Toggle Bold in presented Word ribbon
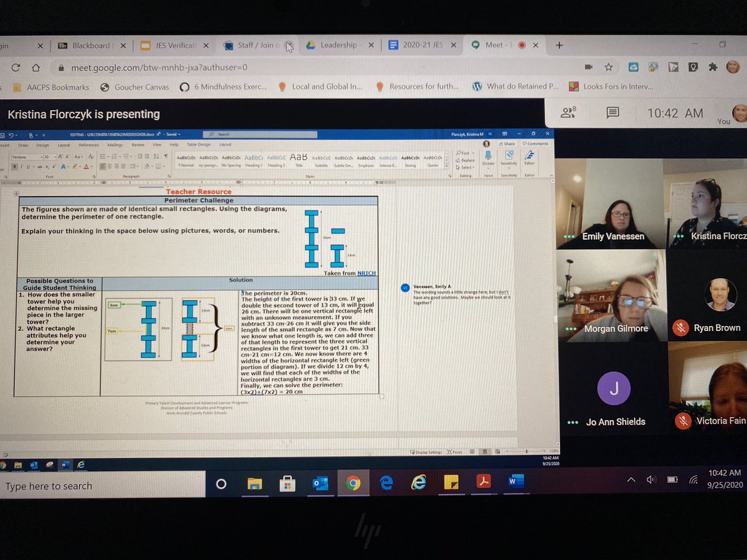The image size is (747, 560). (x=14, y=166)
